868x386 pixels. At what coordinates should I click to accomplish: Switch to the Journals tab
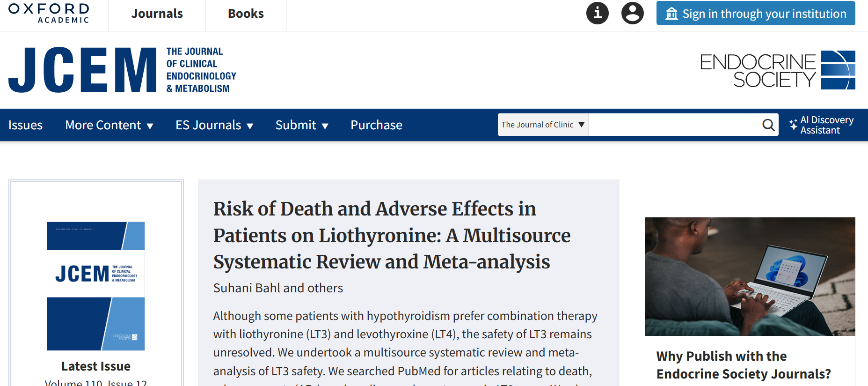click(x=157, y=14)
